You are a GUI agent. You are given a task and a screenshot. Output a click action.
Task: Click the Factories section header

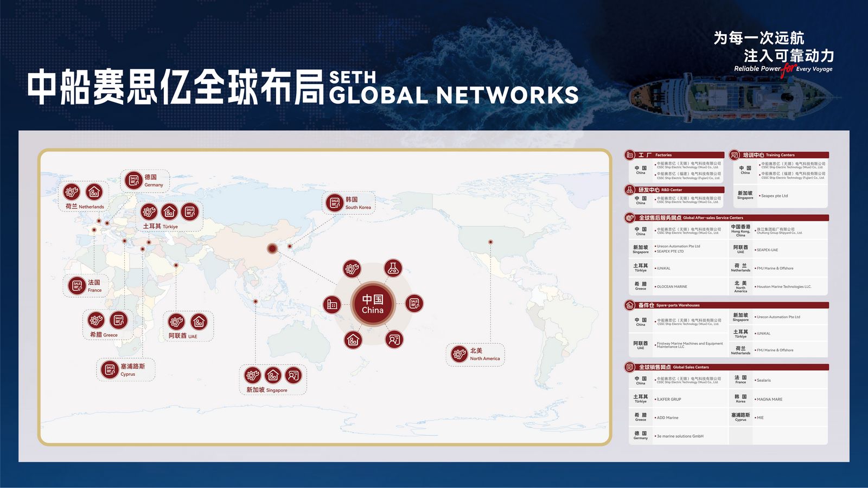coord(674,155)
